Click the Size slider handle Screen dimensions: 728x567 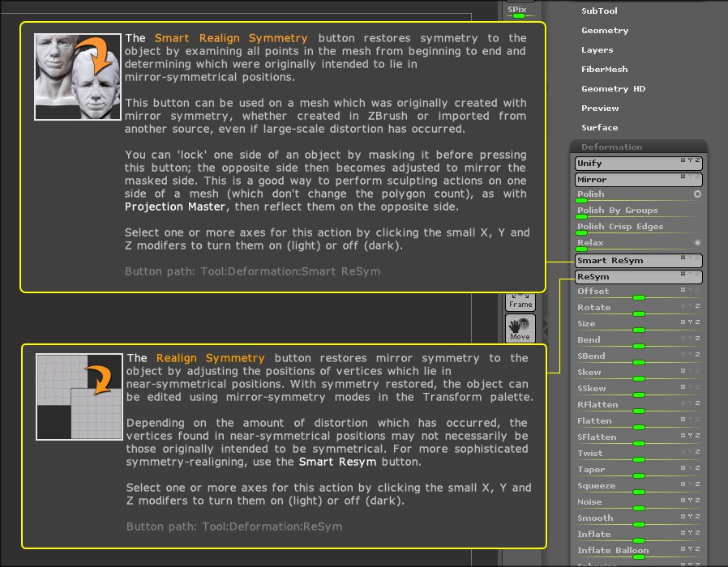(x=639, y=330)
